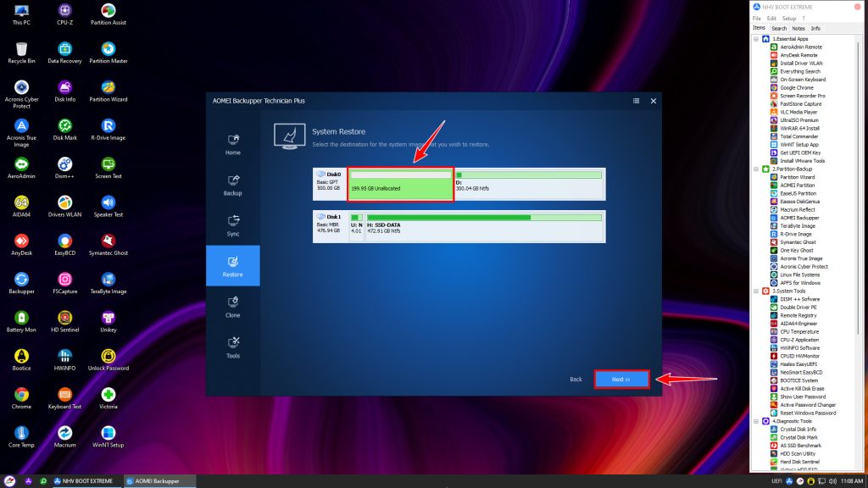Image resolution: width=868 pixels, height=488 pixels.
Task: Switch to the Notes tab
Action: point(798,28)
